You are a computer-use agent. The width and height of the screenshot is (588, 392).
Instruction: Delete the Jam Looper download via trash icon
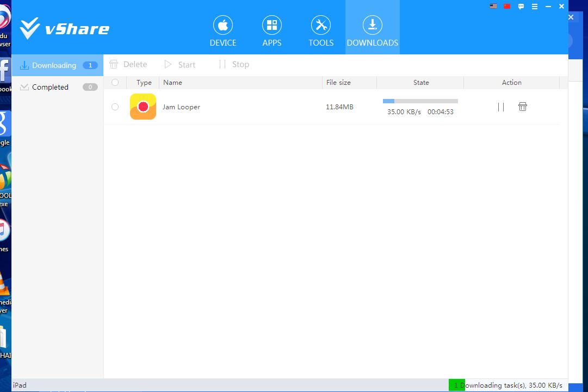coord(522,107)
